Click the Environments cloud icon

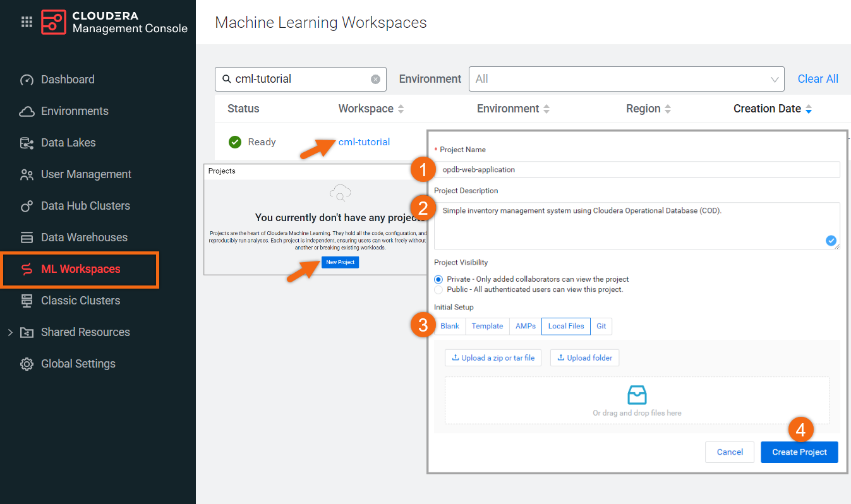coord(27,111)
